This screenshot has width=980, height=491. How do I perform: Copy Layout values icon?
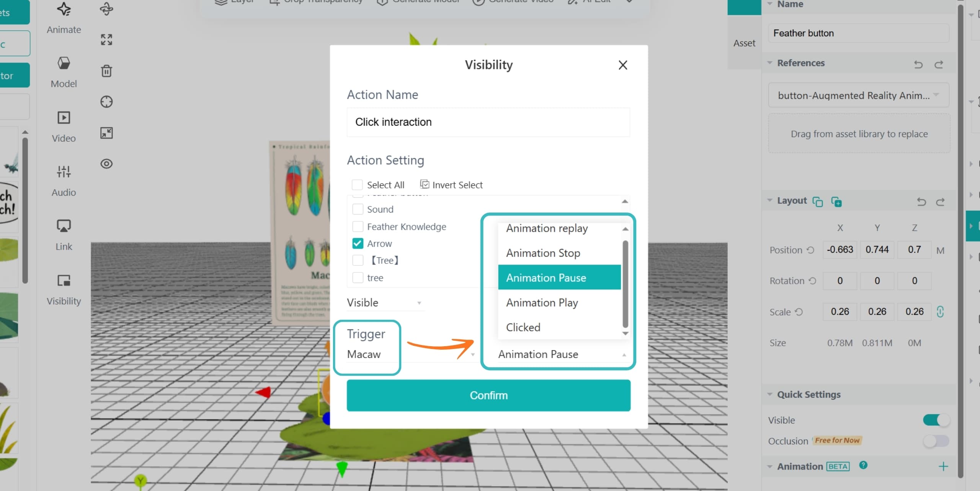point(817,201)
